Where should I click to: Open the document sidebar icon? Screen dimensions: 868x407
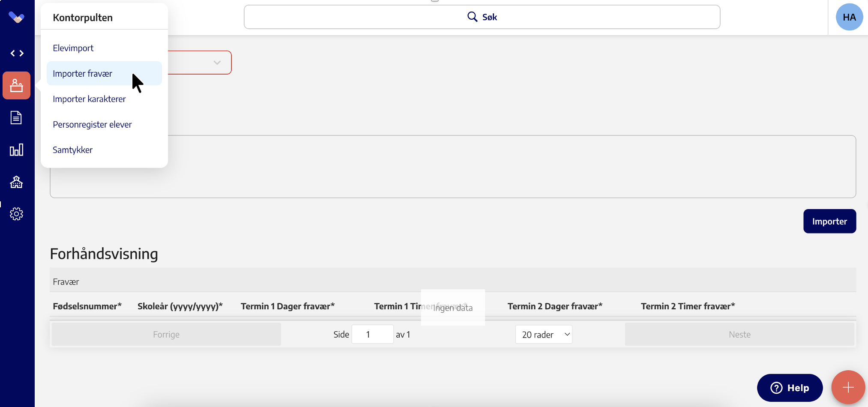16,117
